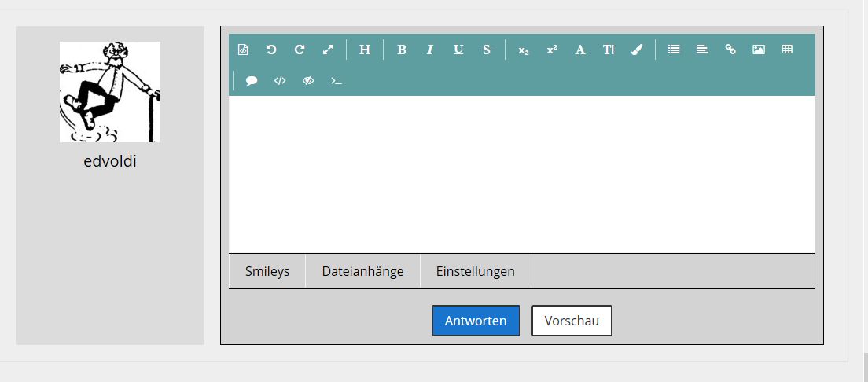Undo the last edit
The image size is (868, 382).
tap(271, 50)
